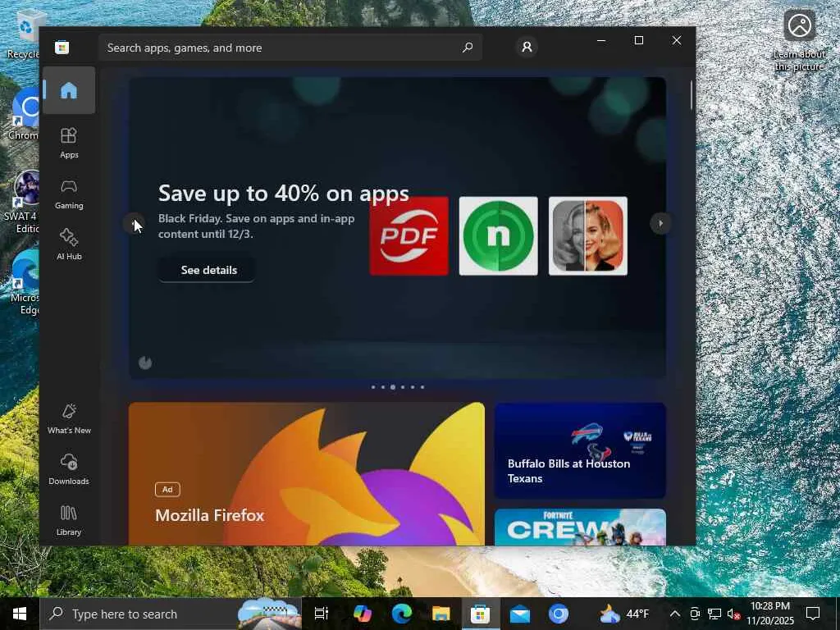Jump to the fourth carousel page dot

coord(403,387)
